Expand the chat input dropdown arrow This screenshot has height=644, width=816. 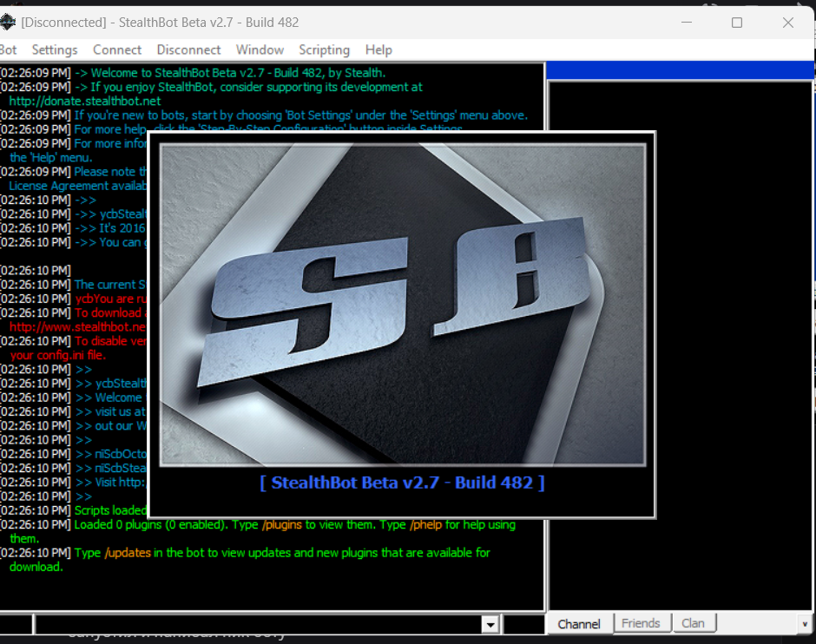[x=490, y=624]
